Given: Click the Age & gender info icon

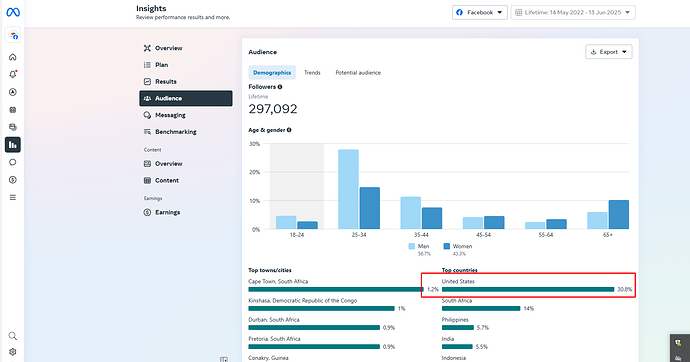Looking at the screenshot, I should point(289,130).
